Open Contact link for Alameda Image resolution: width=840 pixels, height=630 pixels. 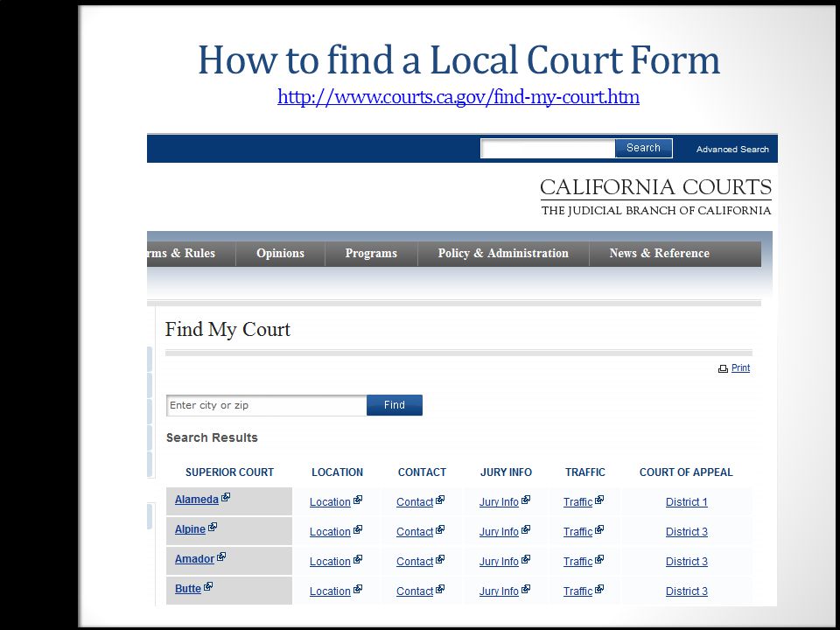point(415,502)
